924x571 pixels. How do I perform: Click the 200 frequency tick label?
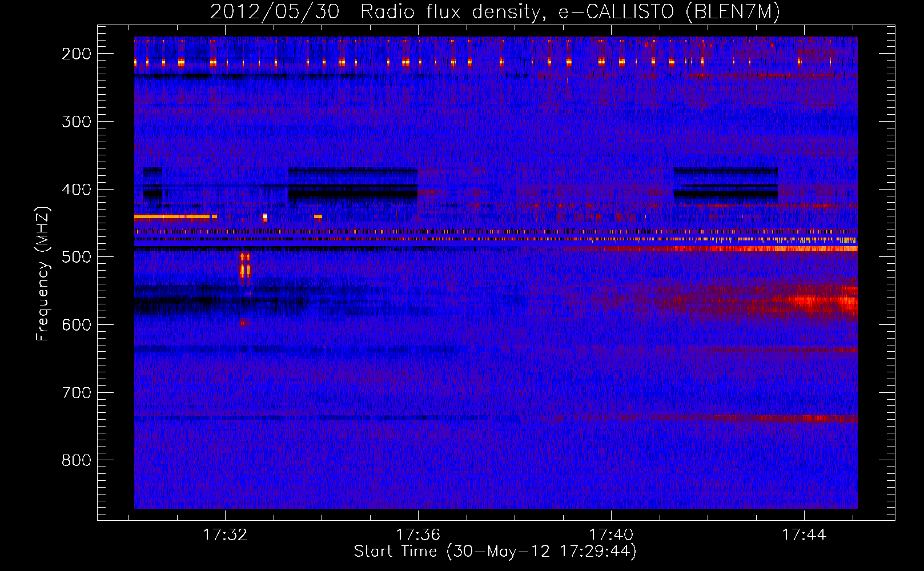77,54
